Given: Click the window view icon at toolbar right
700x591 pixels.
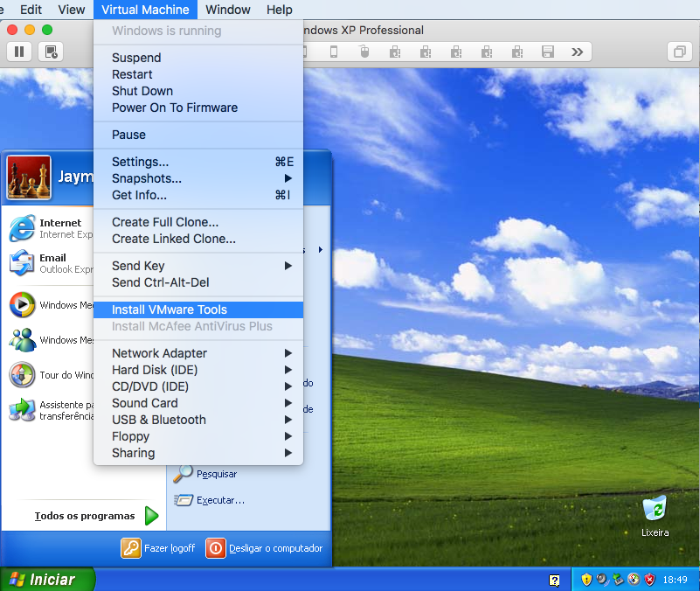Looking at the screenshot, I should pos(678,52).
